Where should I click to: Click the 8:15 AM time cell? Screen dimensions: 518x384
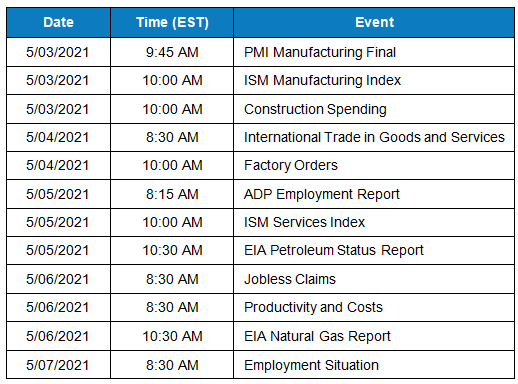(172, 194)
